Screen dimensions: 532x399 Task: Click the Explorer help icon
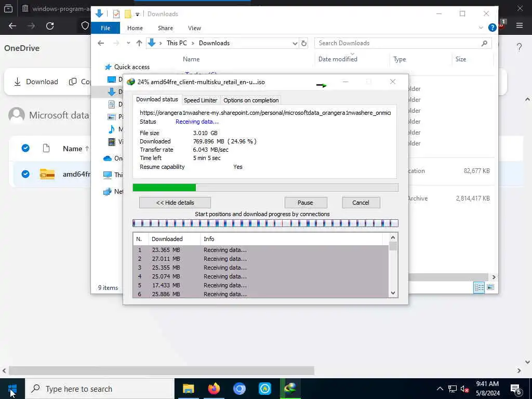pyautogui.click(x=492, y=28)
